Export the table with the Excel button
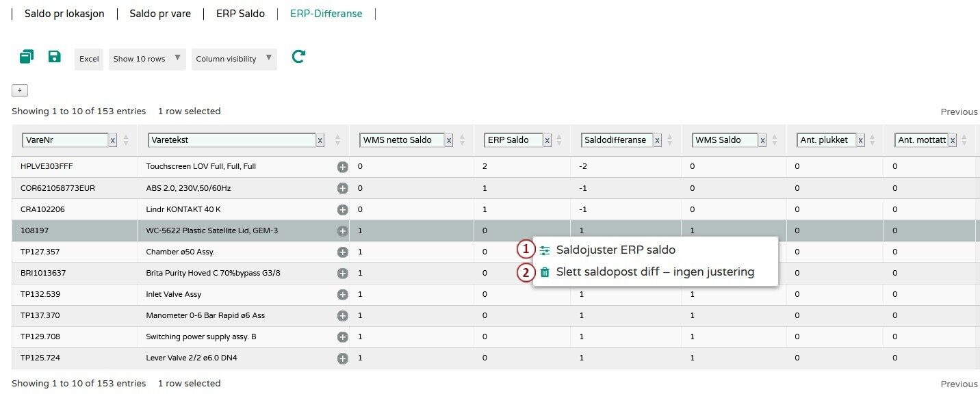This screenshot has height=396, width=980. pyautogui.click(x=89, y=59)
